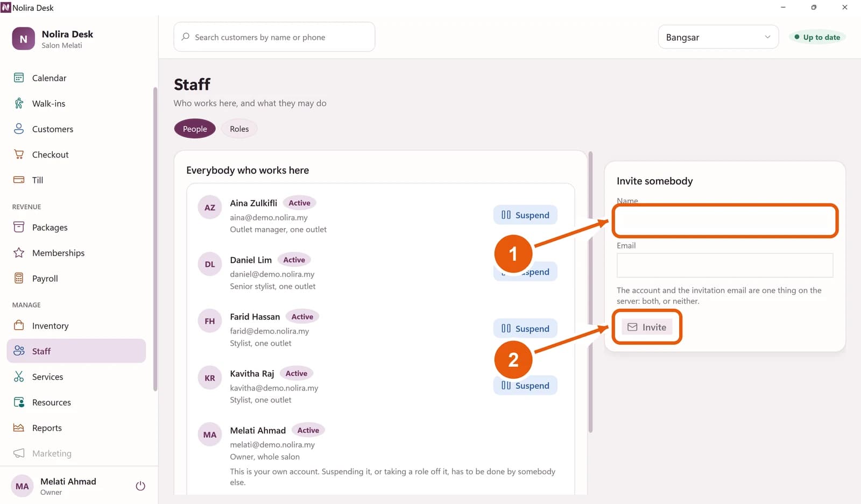This screenshot has width=861, height=504.
Task: Click the Checkout cart icon
Action: click(19, 154)
